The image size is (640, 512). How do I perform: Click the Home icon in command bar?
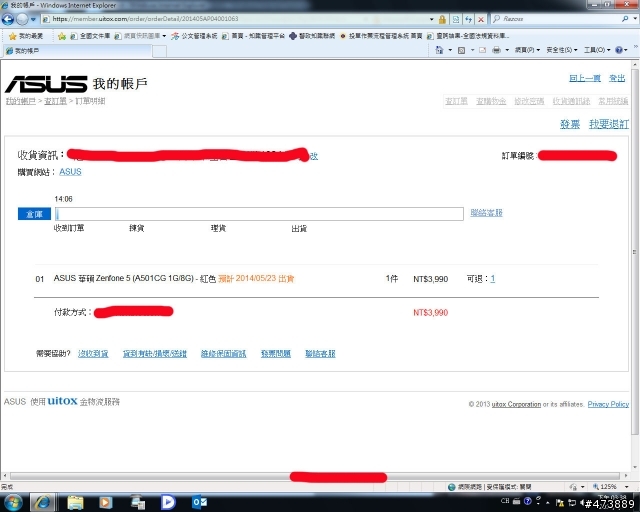(439, 50)
